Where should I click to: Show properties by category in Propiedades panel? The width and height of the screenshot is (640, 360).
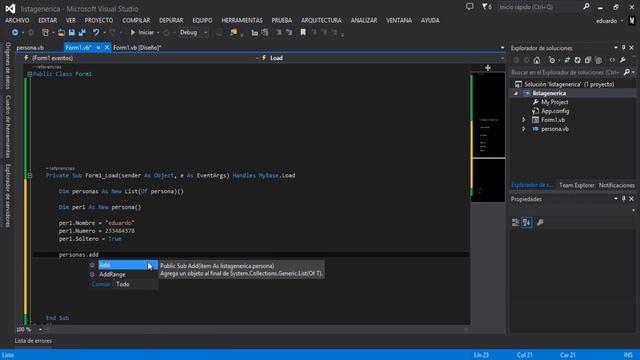pyautogui.click(x=516, y=222)
